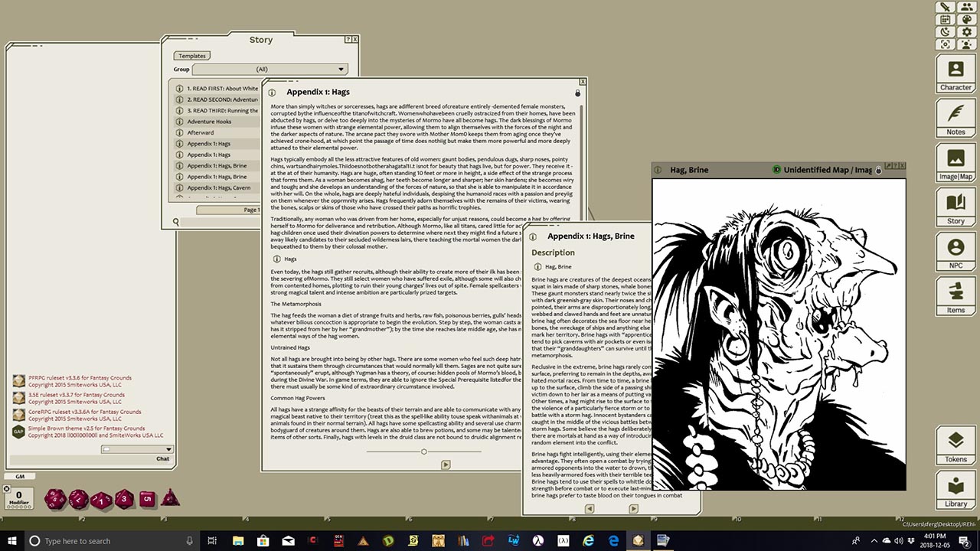Image resolution: width=980 pixels, height=551 pixels.
Task: Open the Calendar tool in the top-right toolbar
Action: (x=945, y=21)
